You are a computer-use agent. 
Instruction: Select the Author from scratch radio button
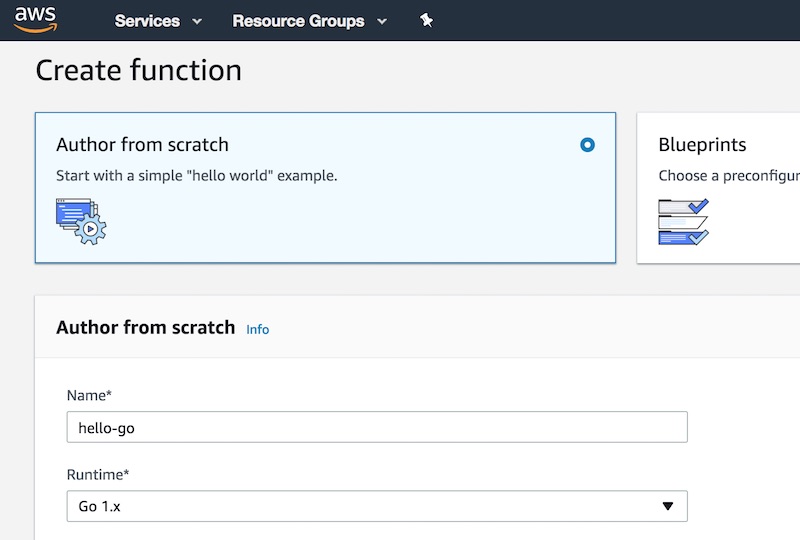coord(587,145)
